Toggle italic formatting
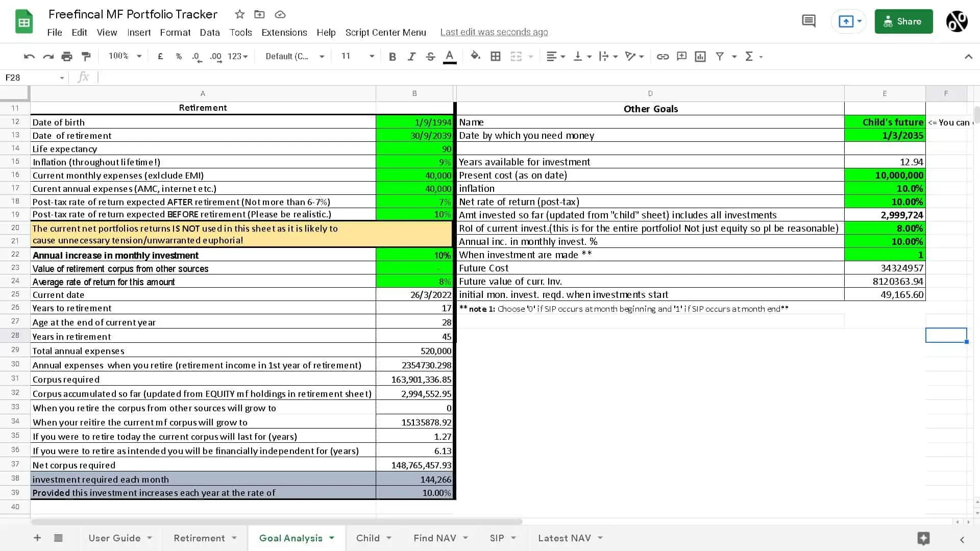Image resolution: width=980 pixels, height=551 pixels. pos(411,57)
